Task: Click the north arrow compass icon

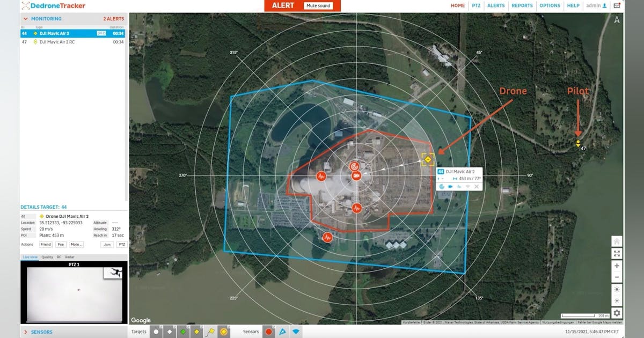Action: pyautogui.click(x=617, y=20)
